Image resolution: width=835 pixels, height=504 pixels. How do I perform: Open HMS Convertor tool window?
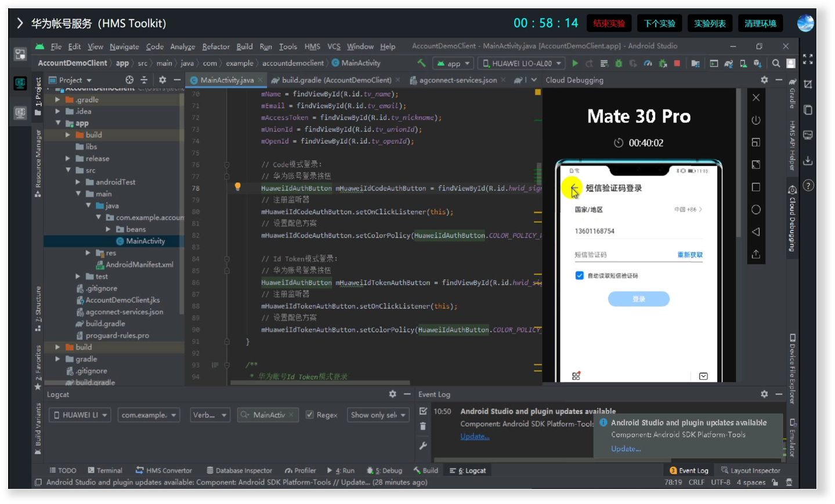coord(164,470)
